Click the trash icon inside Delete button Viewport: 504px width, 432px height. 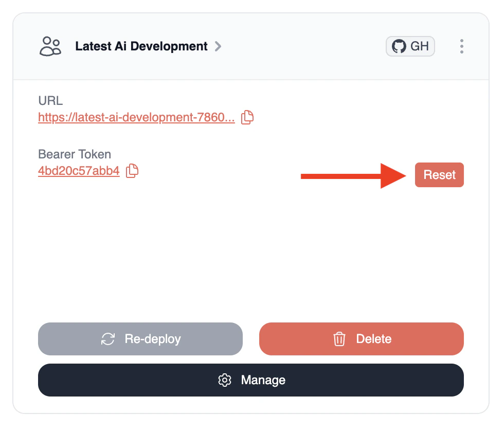(x=339, y=339)
